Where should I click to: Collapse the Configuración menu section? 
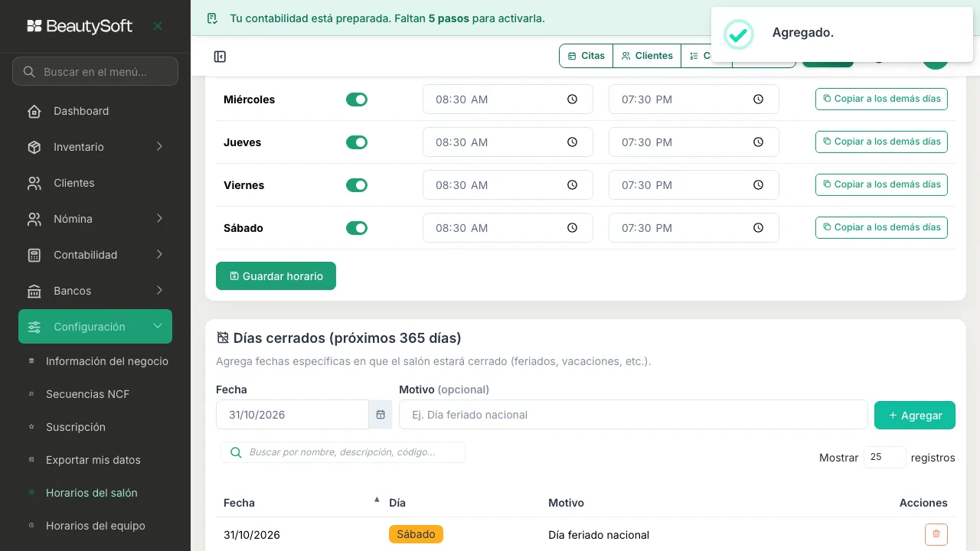[x=95, y=327]
